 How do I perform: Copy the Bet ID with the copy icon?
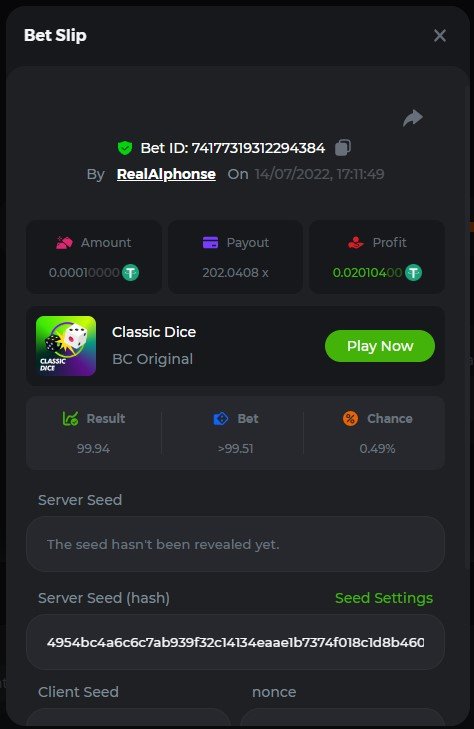click(x=342, y=147)
